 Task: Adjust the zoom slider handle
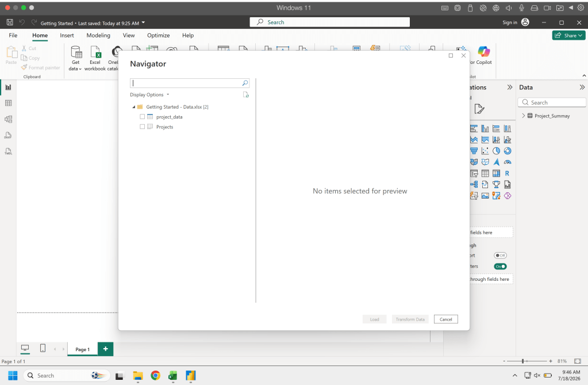coord(522,361)
